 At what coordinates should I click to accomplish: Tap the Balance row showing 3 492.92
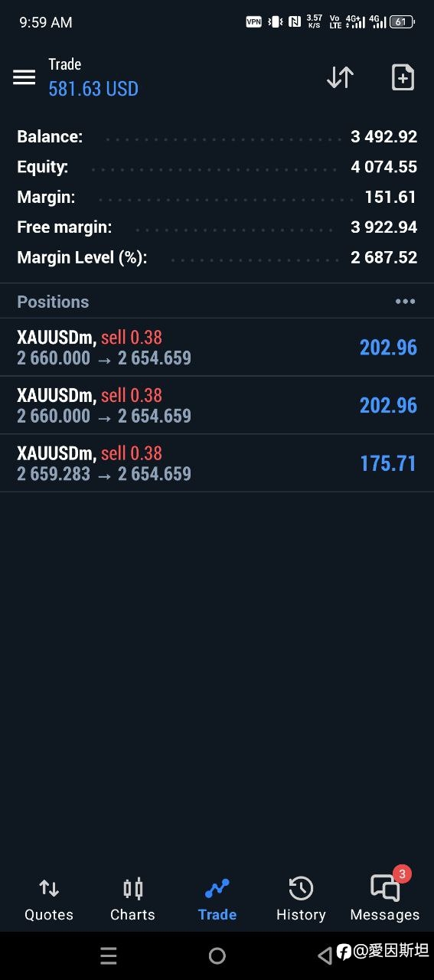click(x=217, y=137)
